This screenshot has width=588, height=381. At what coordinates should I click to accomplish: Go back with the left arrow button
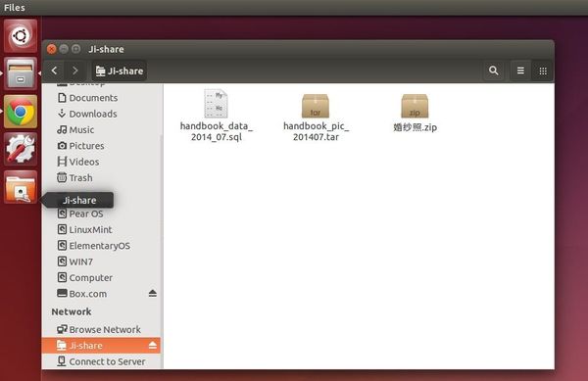pyautogui.click(x=55, y=71)
